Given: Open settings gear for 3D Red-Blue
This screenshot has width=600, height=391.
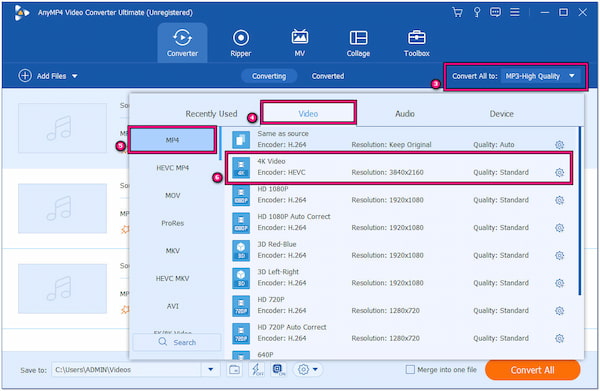Looking at the screenshot, I should (559, 255).
